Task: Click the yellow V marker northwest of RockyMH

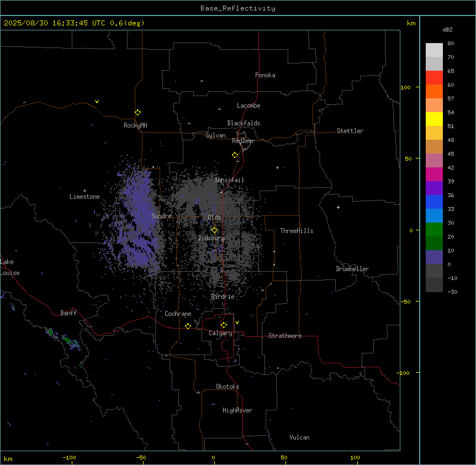Action: (97, 102)
